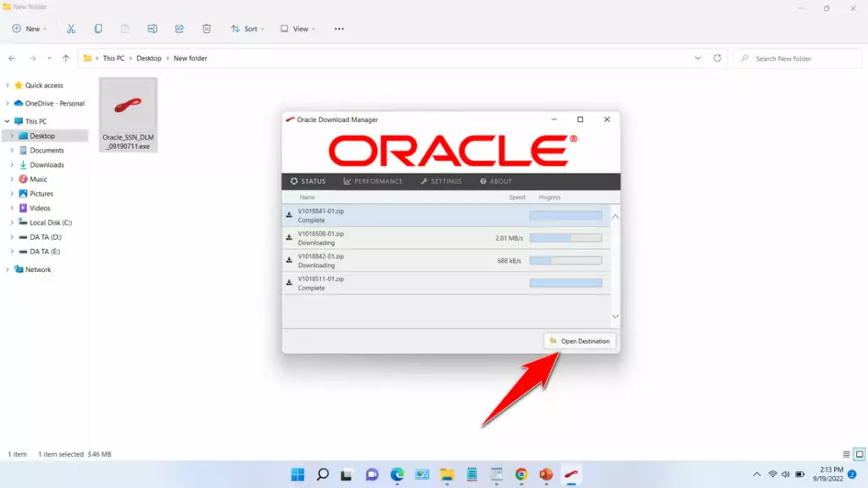868x488 pixels.
Task: Open Chat app from taskbar
Action: point(372,474)
